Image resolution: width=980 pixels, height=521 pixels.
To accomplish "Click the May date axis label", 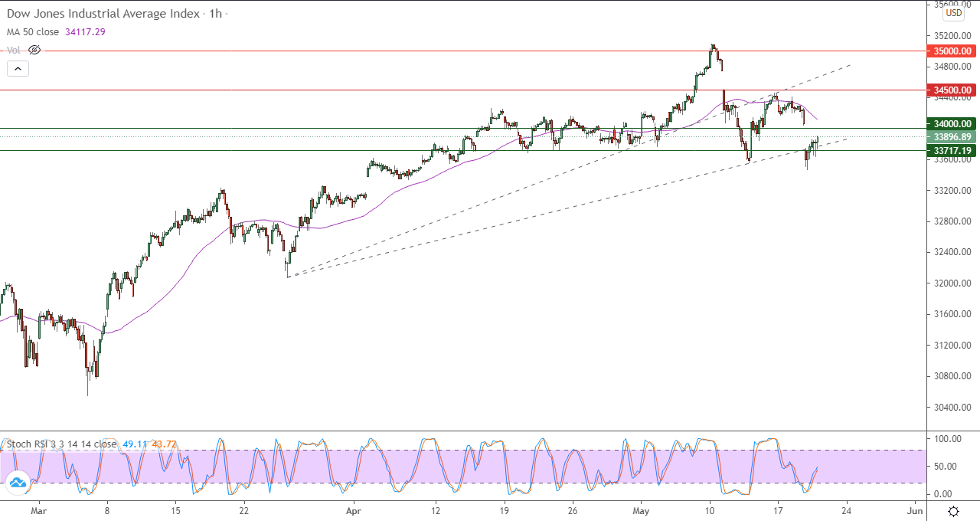I will 641,510.
